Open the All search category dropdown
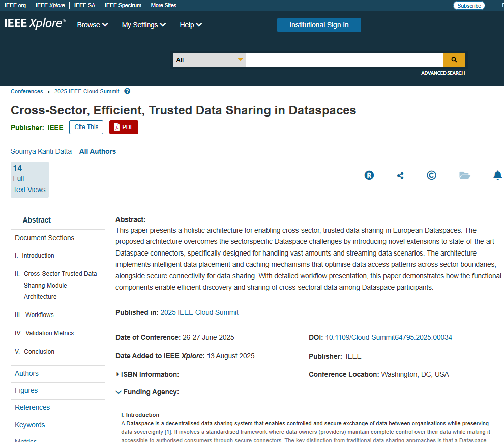 [x=210, y=60]
